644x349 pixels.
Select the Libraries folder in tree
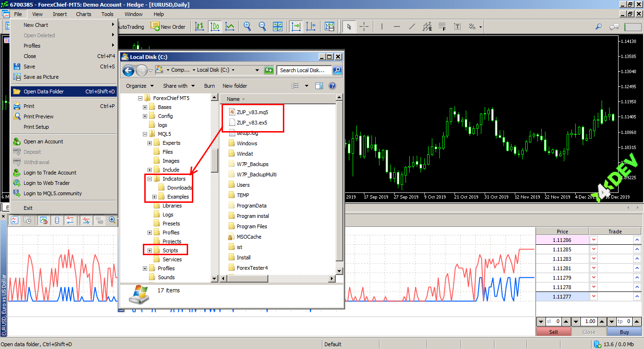[x=167, y=206]
